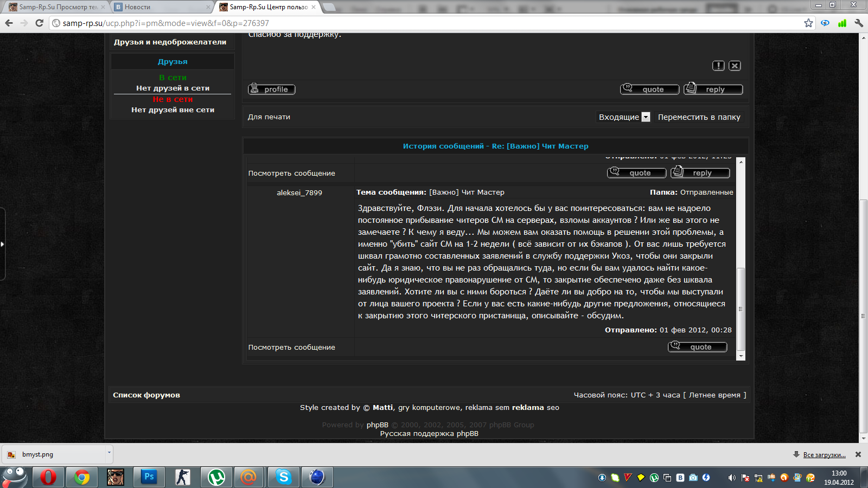Open uTorrent from the taskbar
This screenshot has height=488, width=868.
[x=216, y=477]
